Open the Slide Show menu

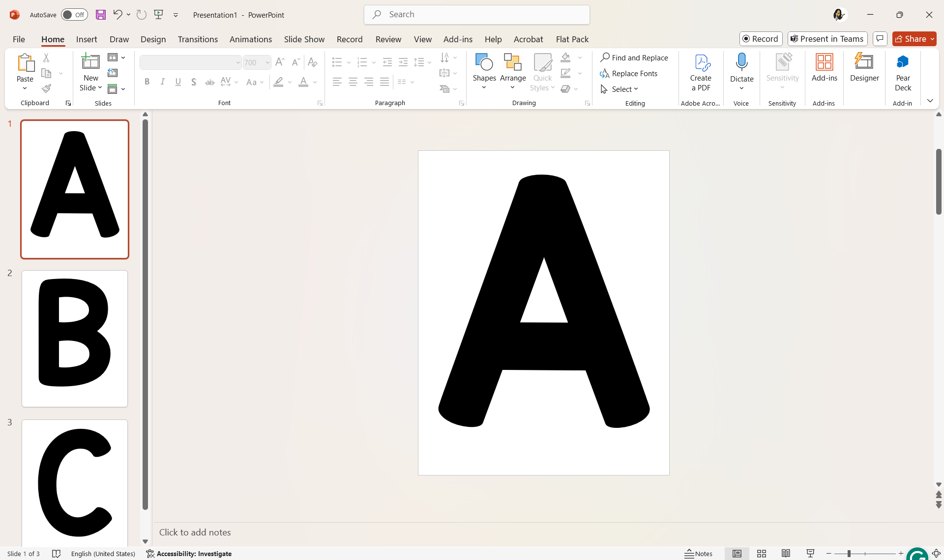click(x=304, y=39)
